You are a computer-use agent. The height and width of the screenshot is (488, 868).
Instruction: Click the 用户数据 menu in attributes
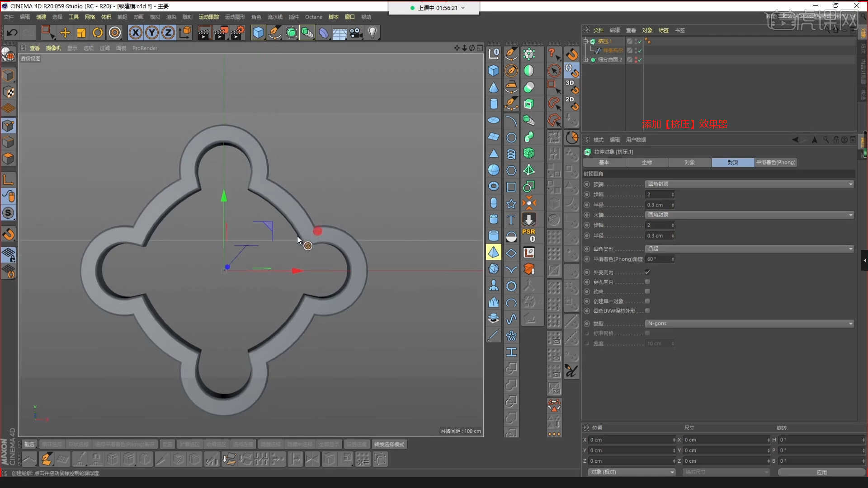click(636, 140)
